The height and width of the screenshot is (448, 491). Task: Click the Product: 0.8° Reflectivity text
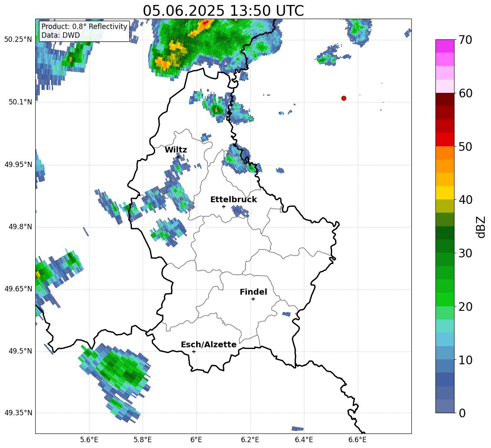[x=84, y=26]
